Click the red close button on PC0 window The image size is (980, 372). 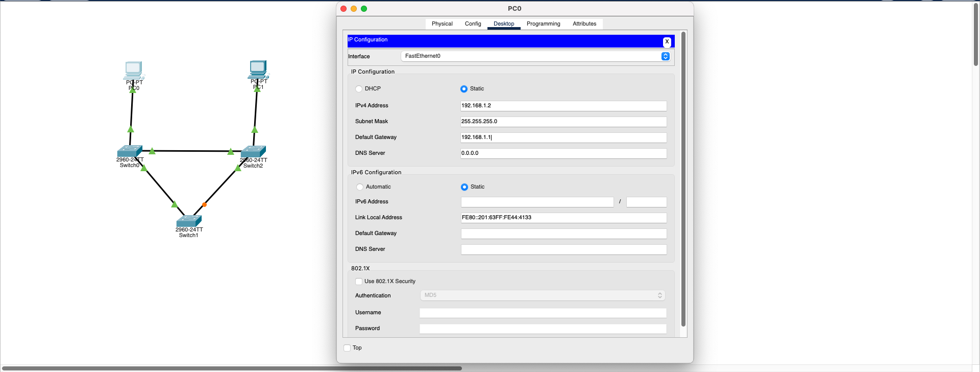(x=344, y=9)
